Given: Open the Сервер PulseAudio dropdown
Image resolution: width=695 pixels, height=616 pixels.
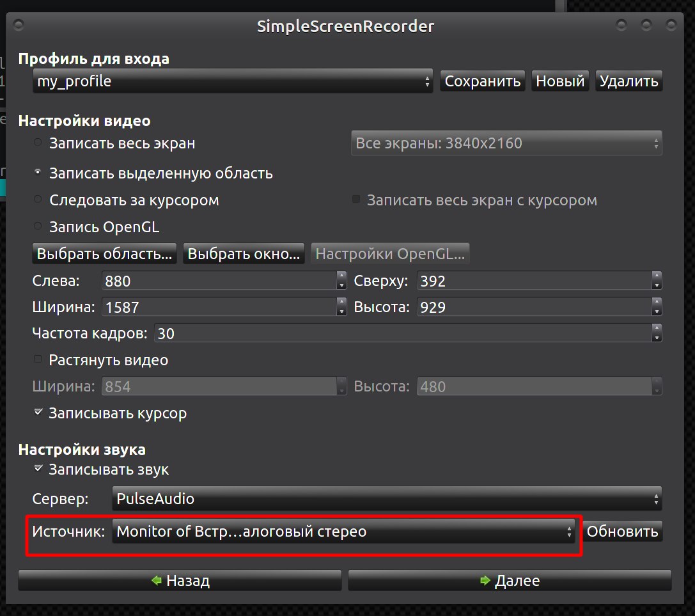Looking at the screenshot, I should coord(387,499).
